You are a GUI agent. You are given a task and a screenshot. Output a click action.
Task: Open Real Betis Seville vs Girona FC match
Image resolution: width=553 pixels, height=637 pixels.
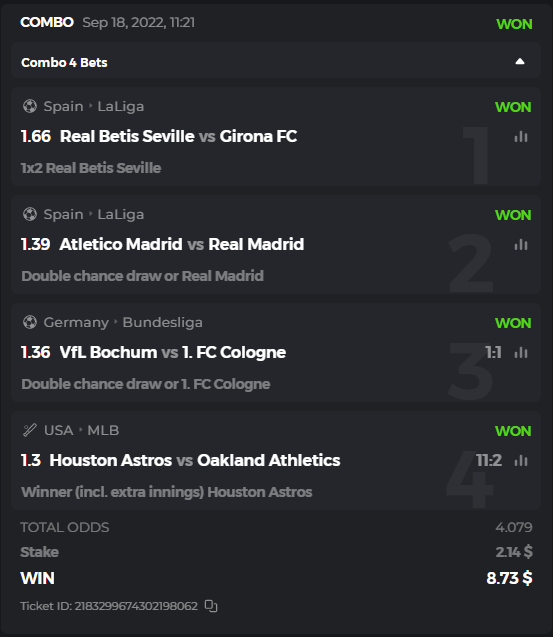click(x=178, y=136)
